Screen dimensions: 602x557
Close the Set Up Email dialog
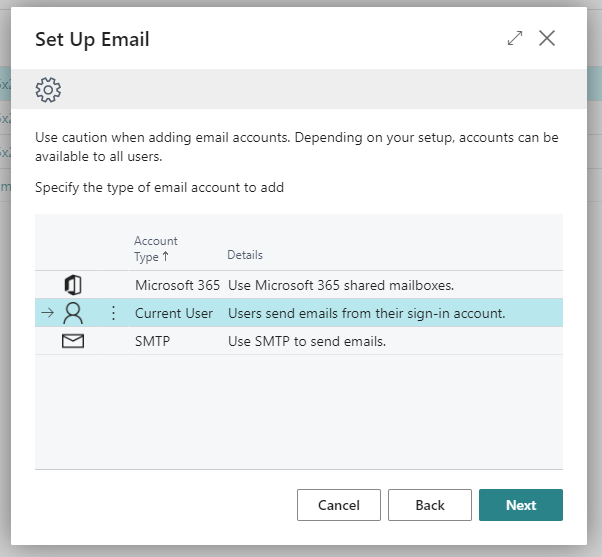coord(547,39)
